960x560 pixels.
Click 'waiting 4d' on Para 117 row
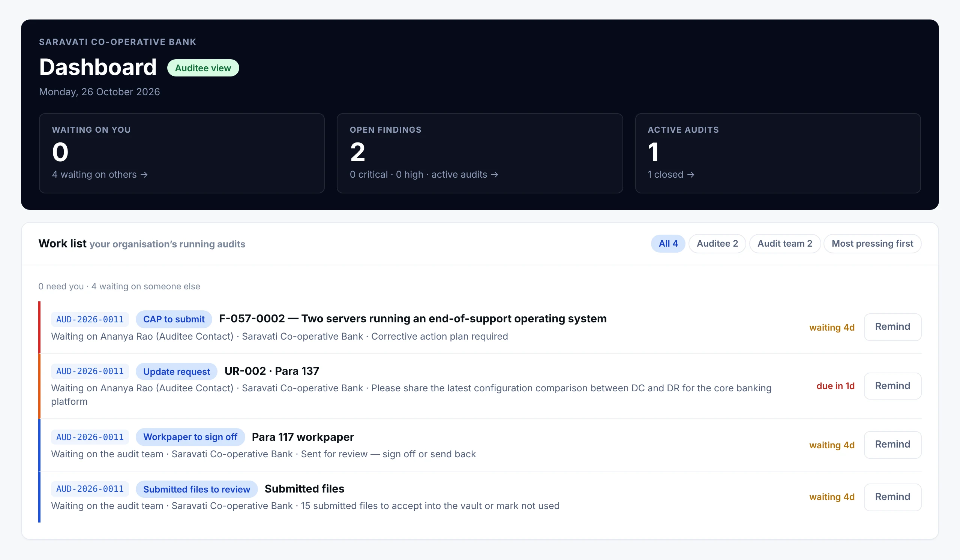pyautogui.click(x=832, y=445)
